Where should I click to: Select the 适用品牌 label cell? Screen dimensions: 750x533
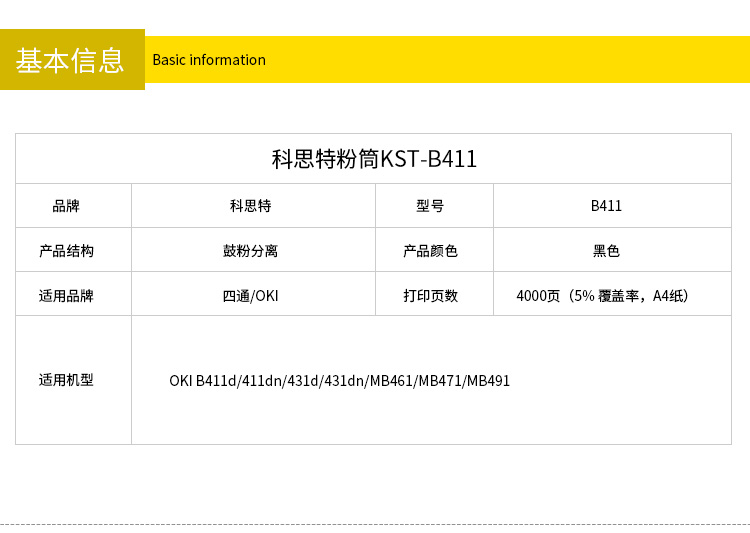tap(66, 296)
